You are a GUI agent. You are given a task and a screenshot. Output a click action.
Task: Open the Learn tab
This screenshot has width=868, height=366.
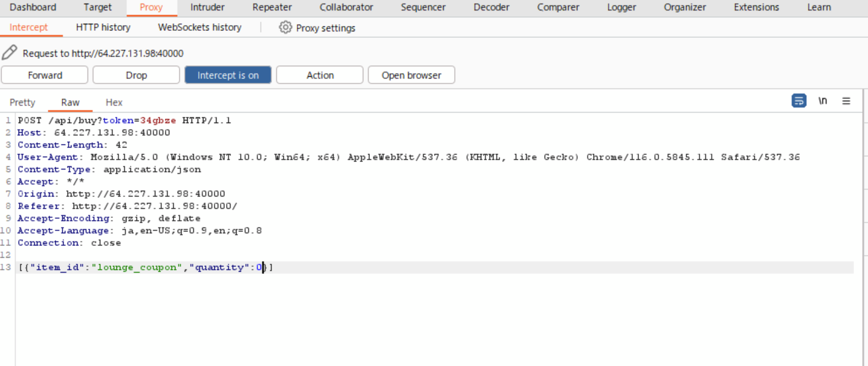point(819,8)
